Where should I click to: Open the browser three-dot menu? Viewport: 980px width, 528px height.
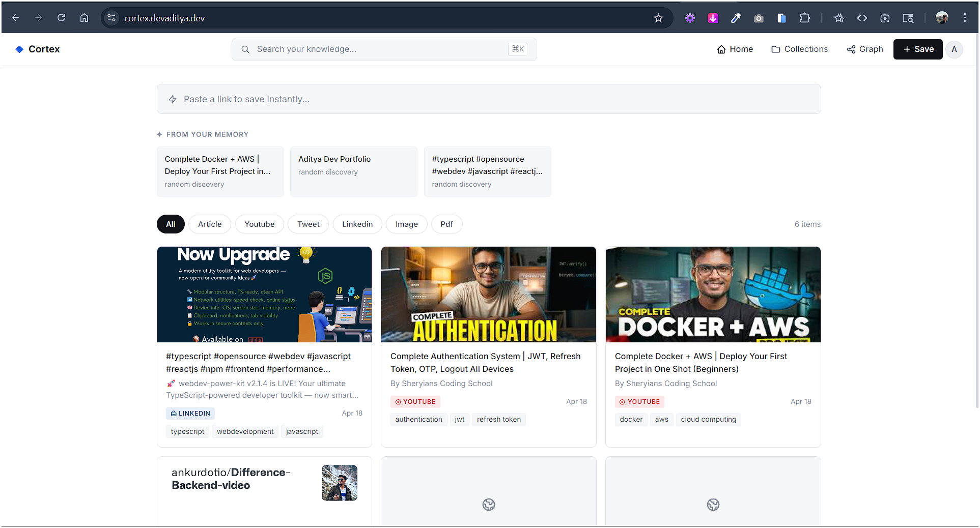tap(965, 18)
